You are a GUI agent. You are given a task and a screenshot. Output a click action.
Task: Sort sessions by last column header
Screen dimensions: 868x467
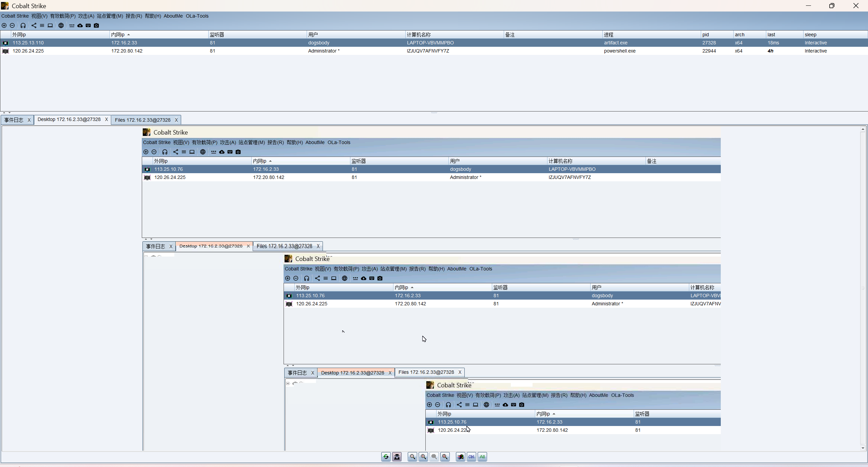click(785, 35)
